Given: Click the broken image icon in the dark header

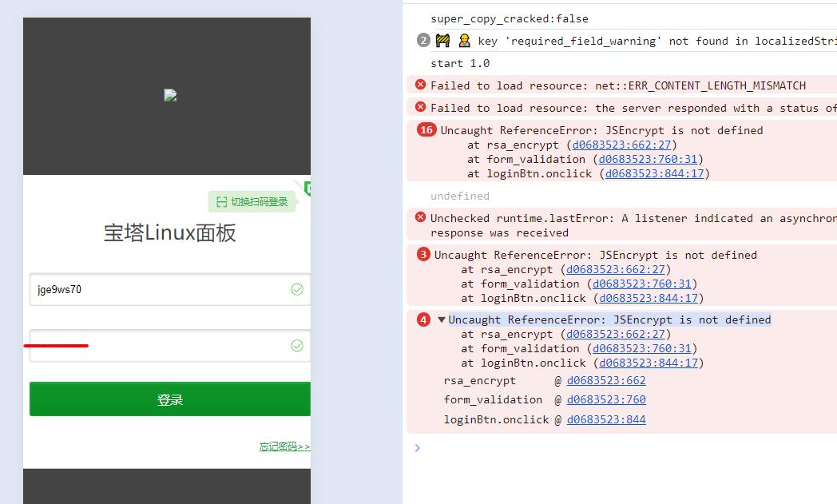Looking at the screenshot, I should [170, 95].
